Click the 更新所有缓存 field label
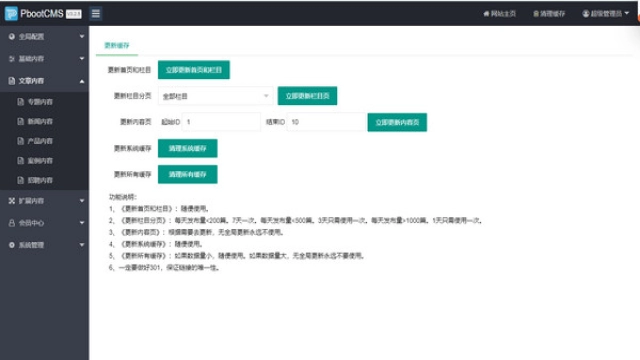The image size is (640, 360). [132, 175]
